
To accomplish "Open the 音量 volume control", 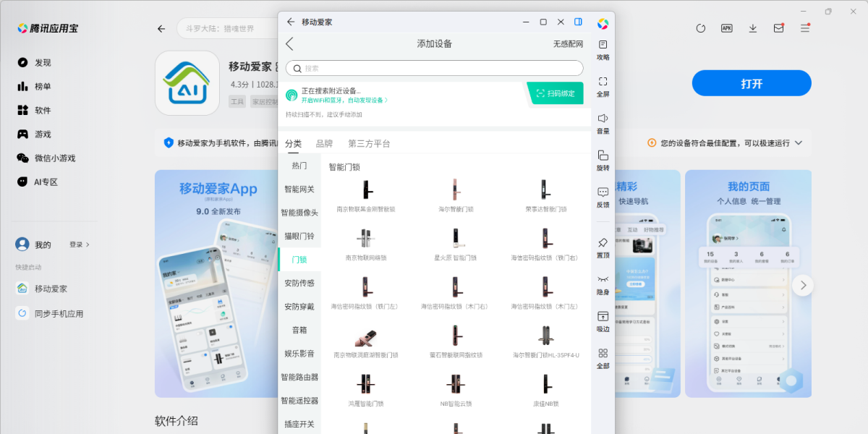I will pyautogui.click(x=603, y=119).
